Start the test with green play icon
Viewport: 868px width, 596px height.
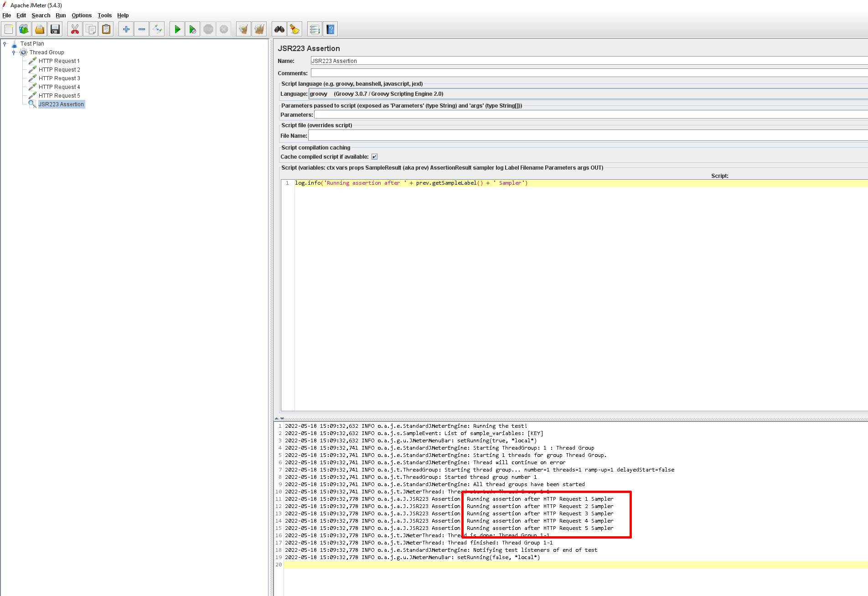tap(177, 29)
